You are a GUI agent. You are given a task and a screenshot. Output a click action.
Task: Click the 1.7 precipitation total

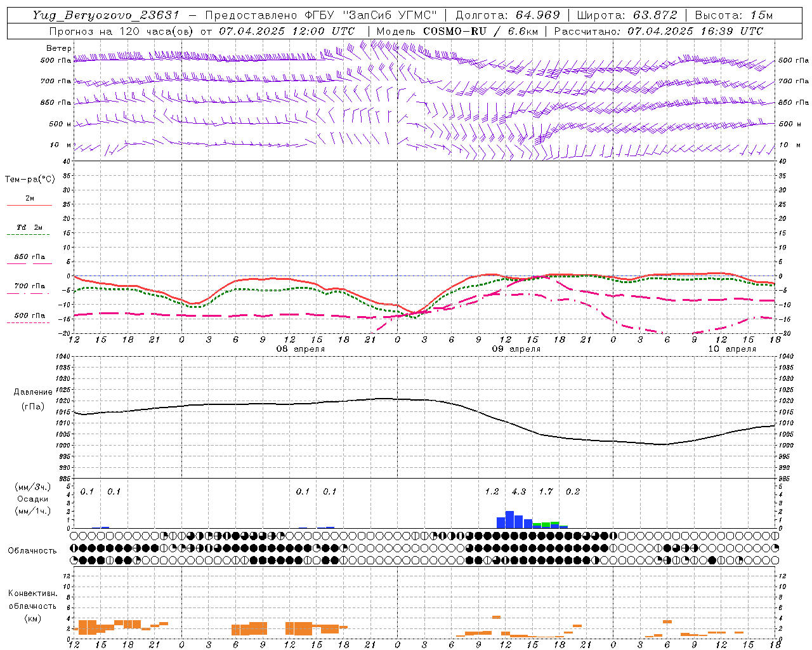click(x=546, y=492)
